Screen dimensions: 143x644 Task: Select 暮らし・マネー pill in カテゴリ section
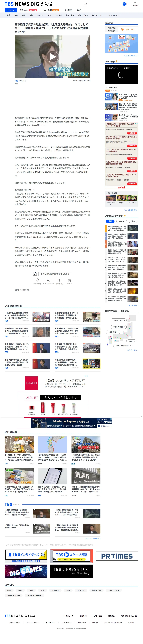pos(13,596)
